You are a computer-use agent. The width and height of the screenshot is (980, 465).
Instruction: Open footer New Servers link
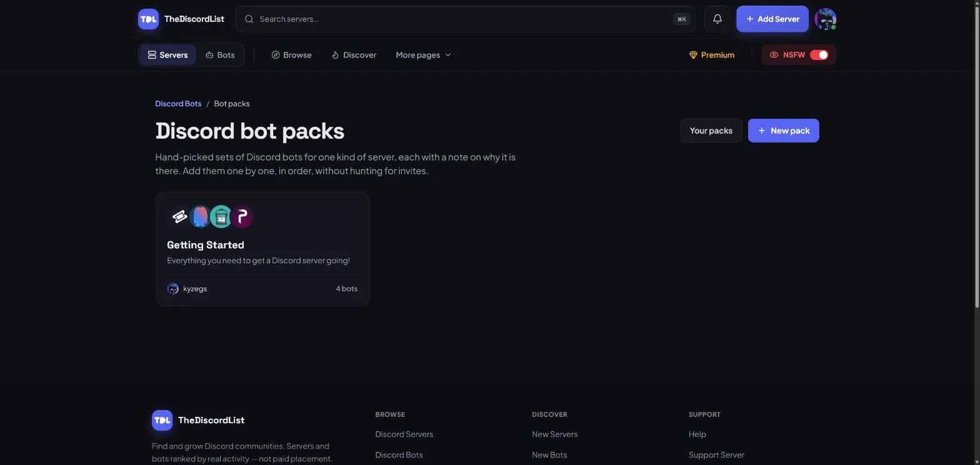pos(554,434)
